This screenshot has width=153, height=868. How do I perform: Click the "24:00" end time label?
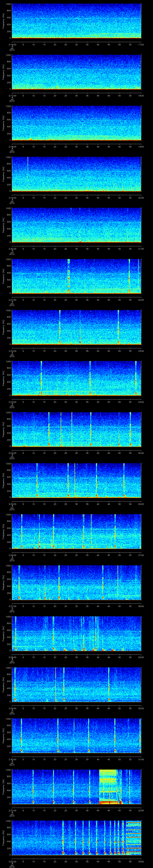pyautogui.click(x=141, y=402)
